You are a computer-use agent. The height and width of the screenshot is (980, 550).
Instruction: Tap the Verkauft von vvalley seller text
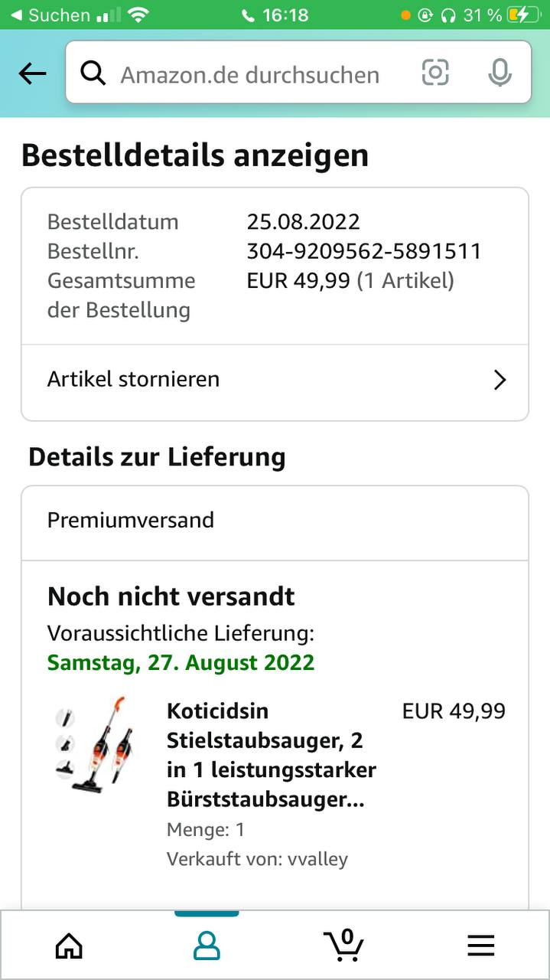(x=257, y=859)
